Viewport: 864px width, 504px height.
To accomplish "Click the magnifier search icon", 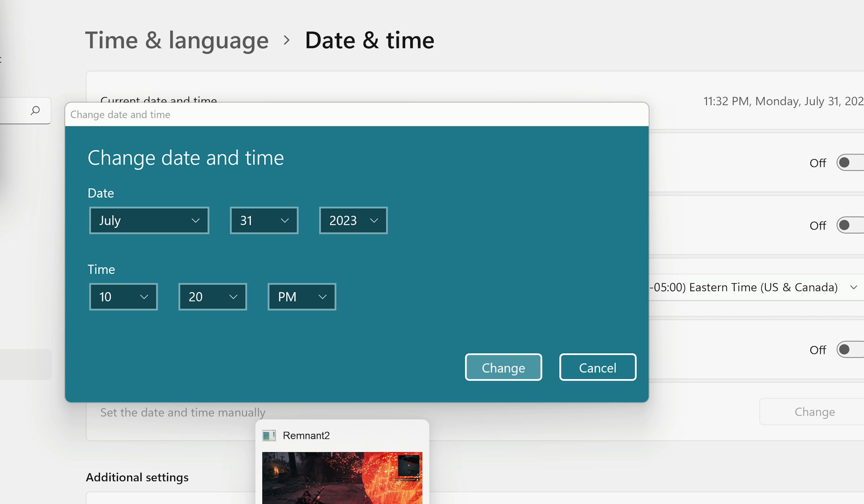I will pos(35,111).
